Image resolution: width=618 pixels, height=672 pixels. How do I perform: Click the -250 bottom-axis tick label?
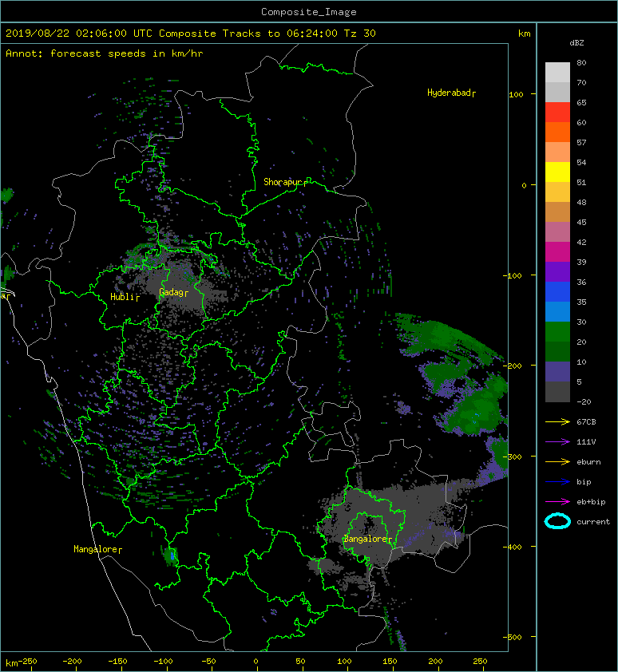point(27,662)
